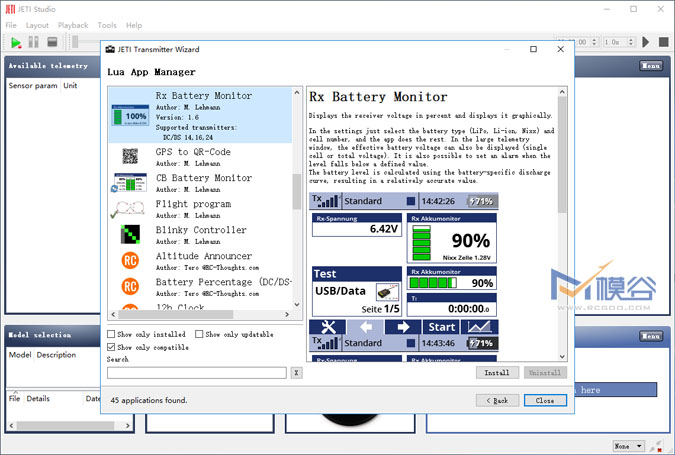Click the dark stop square at the toolbar's right
Screen dimensions: 675x455
pyautogui.click(x=663, y=42)
